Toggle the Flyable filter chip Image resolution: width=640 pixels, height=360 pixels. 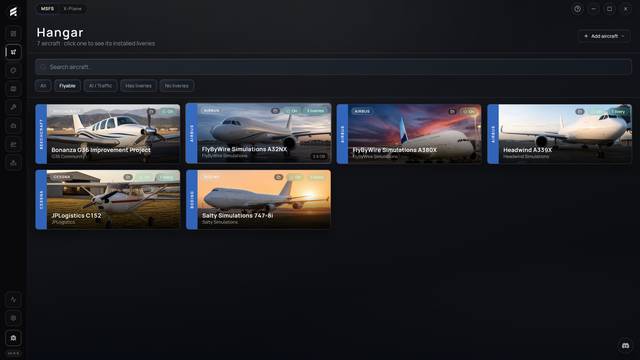coord(67,86)
